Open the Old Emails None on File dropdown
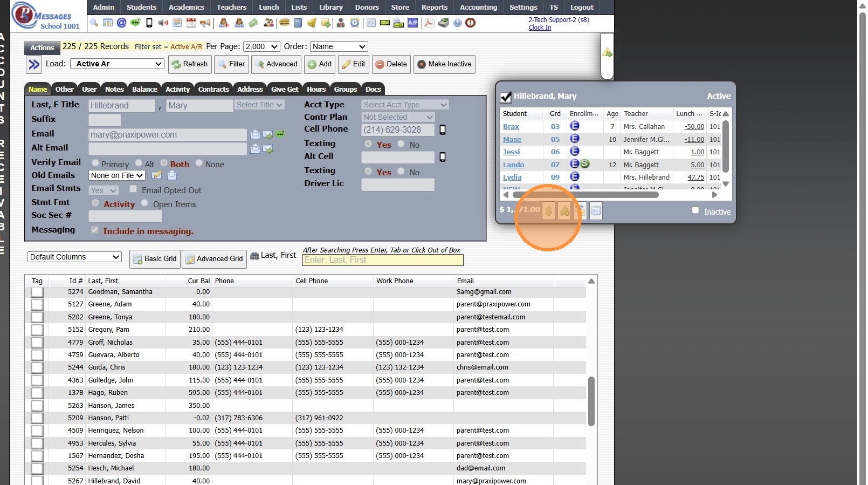This screenshot has width=868, height=485. click(117, 175)
